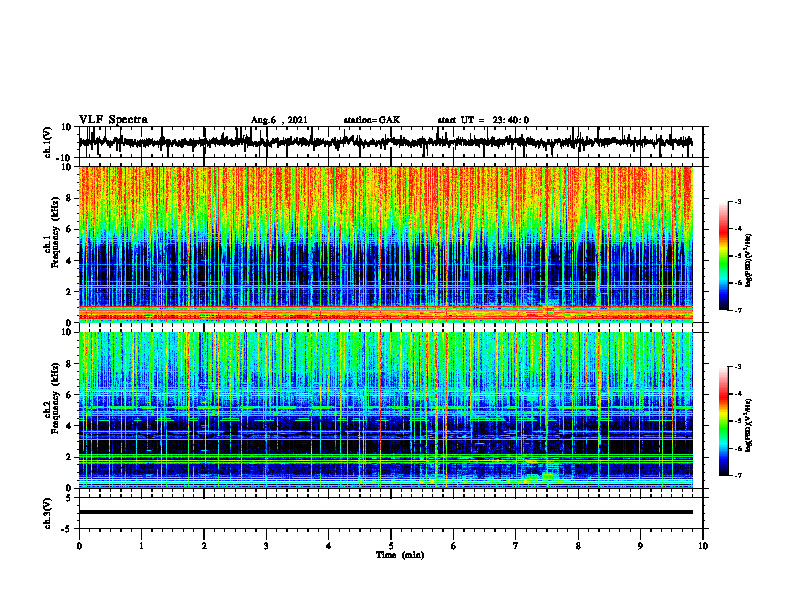Click inside the ch.2 spectrogram panel
Image resolution: width=792 pixels, height=612 pixels.
[x=385, y=410]
